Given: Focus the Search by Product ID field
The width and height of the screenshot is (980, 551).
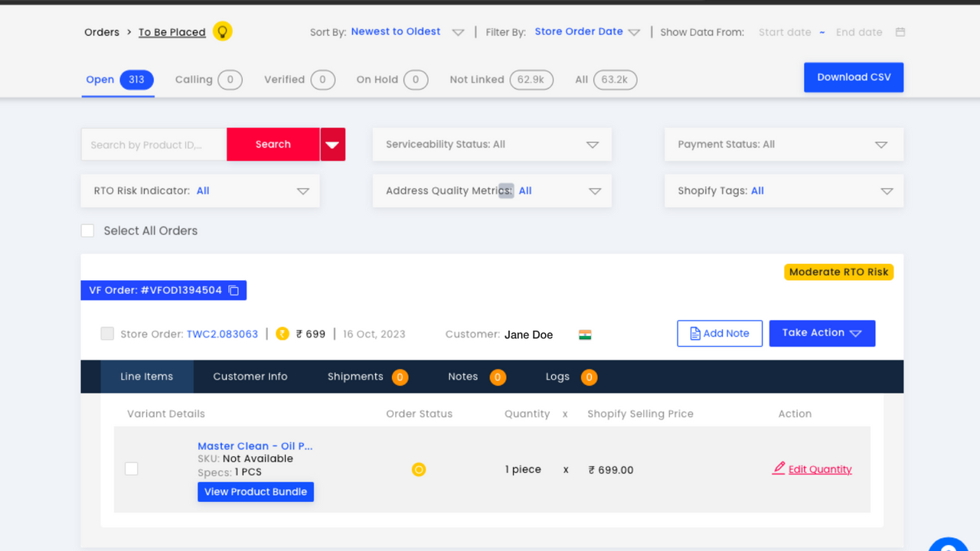Looking at the screenshot, I should [x=154, y=145].
